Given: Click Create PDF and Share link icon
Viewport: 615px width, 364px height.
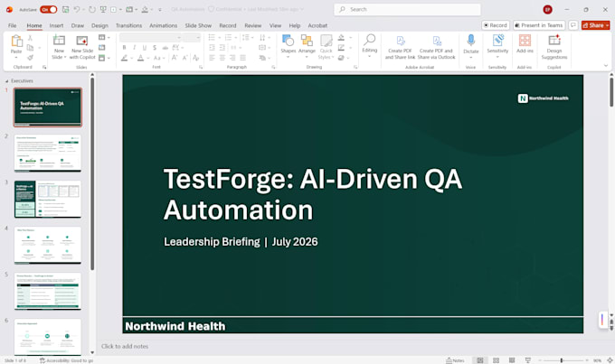Looking at the screenshot, I should point(400,41).
